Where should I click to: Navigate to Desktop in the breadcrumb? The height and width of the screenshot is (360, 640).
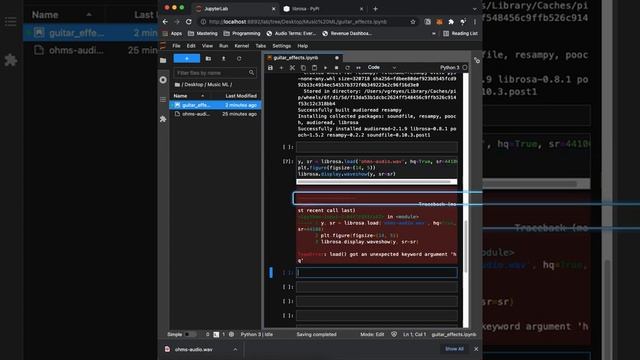[193, 84]
